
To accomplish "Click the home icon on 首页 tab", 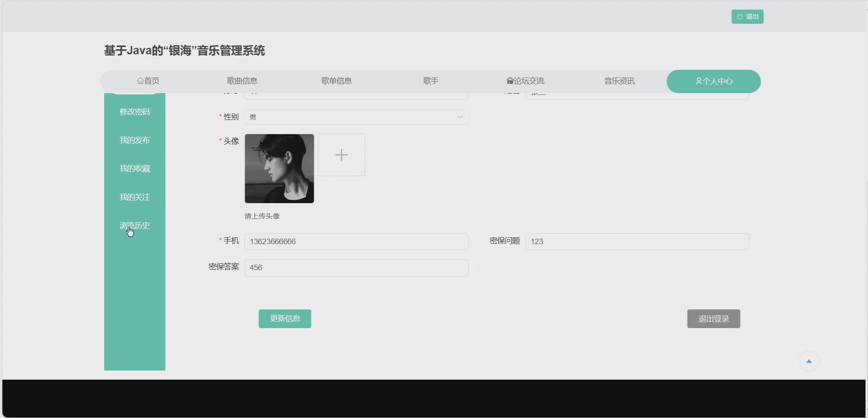I will [x=141, y=80].
